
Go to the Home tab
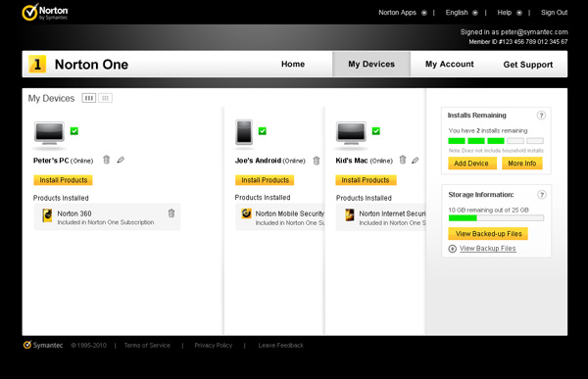[x=293, y=64]
